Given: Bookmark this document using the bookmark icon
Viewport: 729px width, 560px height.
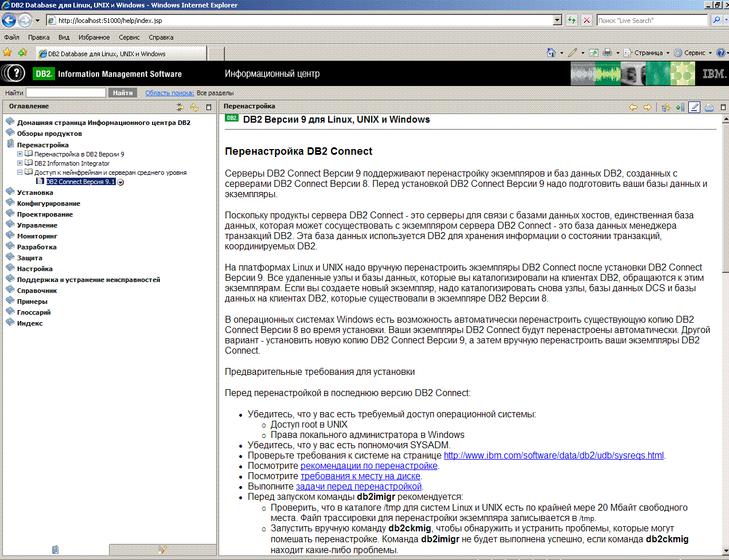Looking at the screenshot, I should (680, 107).
